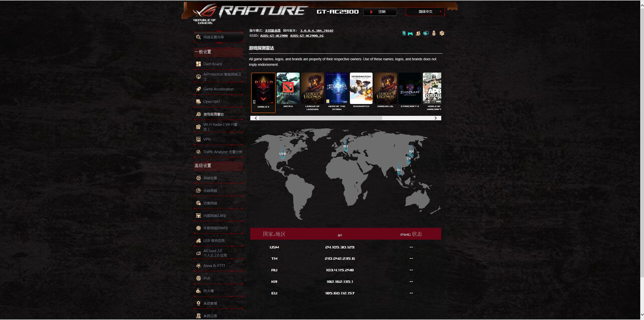This screenshot has width=644, height=320.
Task: Go to Open NAT page
Action: point(212,102)
